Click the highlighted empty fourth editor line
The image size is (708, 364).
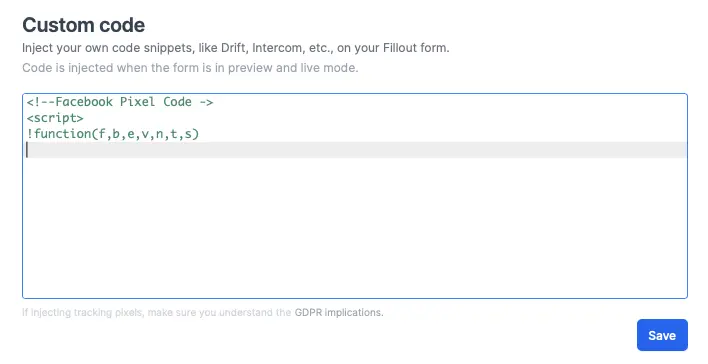click(x=355, y=150)
